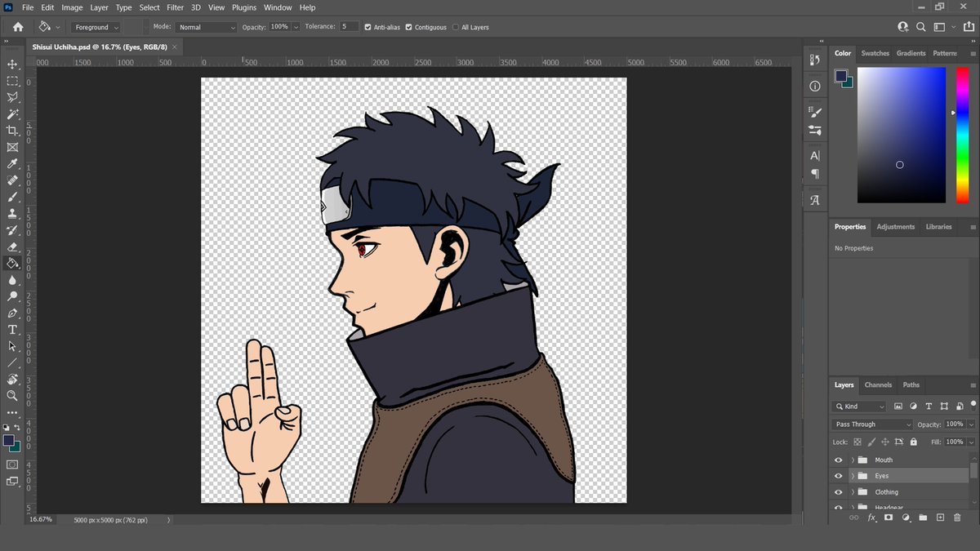Open the Character panel icon
Viewport: 980px width, 551px height.
tap(814, 155)
